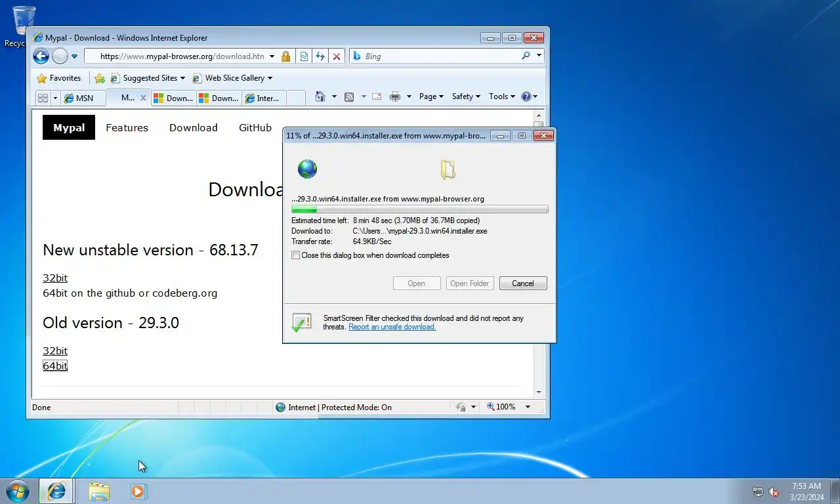Open the recent pages dropdown beside Forward
This screenshot has width=840, height=504.
point(74,56)
